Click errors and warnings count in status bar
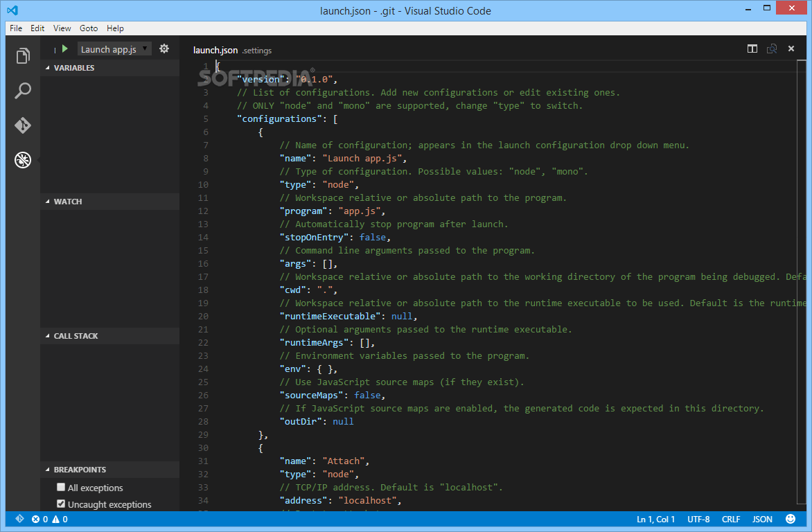 point(50,519)
